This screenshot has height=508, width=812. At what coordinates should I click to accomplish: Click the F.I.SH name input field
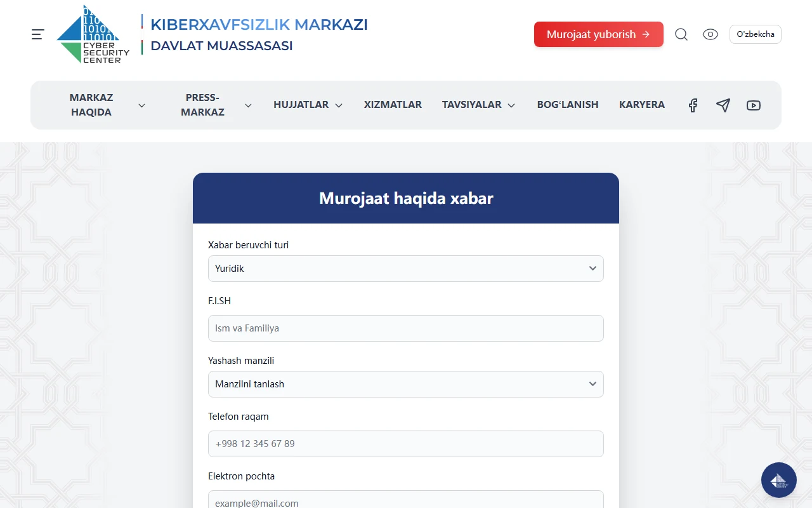click(406, 328)
